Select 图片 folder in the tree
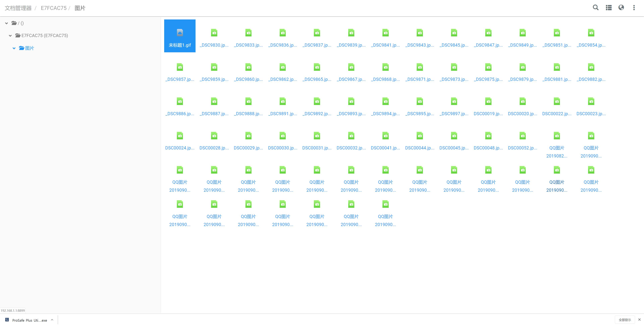The height and width of the screenshot is (326, 644). [30, 48]
